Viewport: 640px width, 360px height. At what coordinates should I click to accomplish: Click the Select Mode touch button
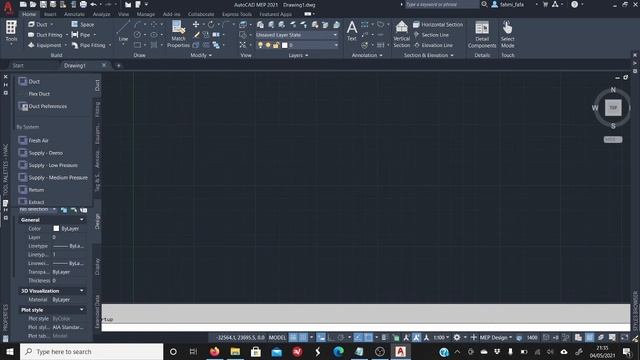pos(507,34)
